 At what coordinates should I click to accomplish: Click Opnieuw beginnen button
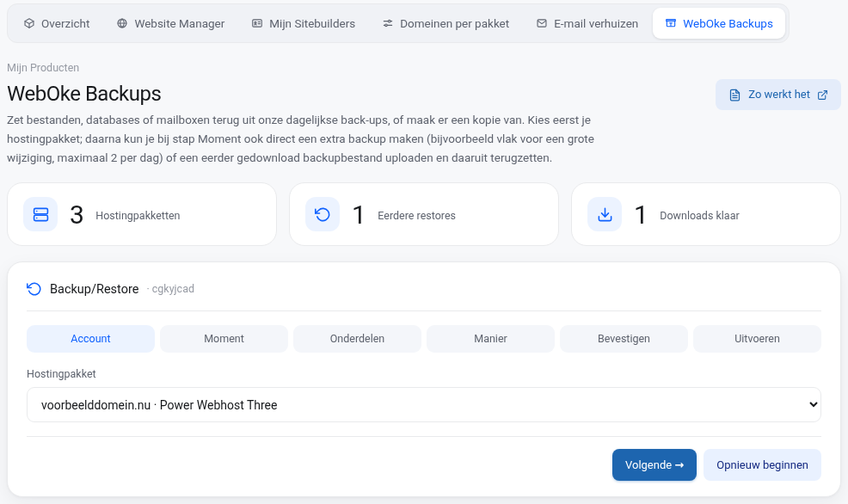tap(762, 465)
